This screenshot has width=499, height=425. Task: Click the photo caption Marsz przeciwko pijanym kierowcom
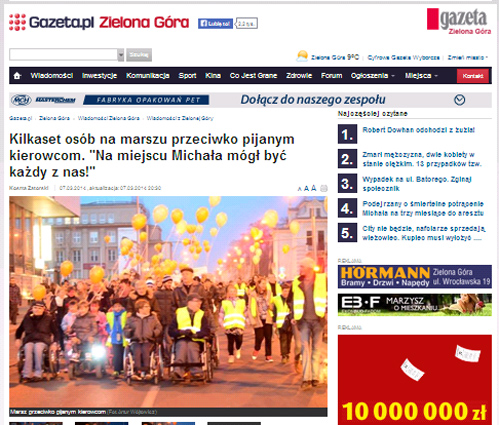(x=58, y=412)
